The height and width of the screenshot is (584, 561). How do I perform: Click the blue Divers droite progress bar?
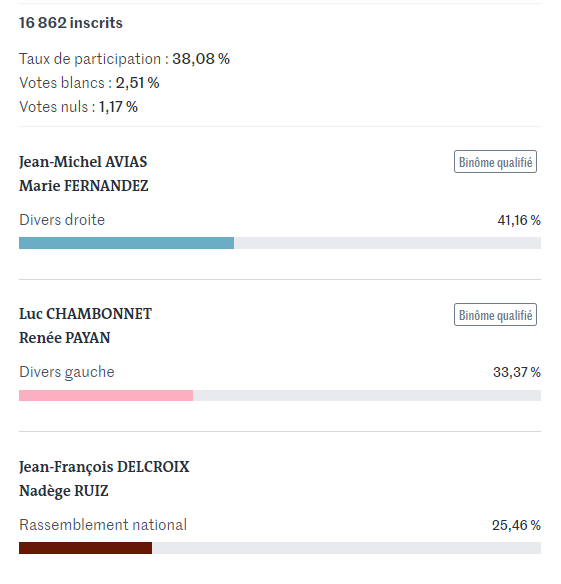(126, 243)
